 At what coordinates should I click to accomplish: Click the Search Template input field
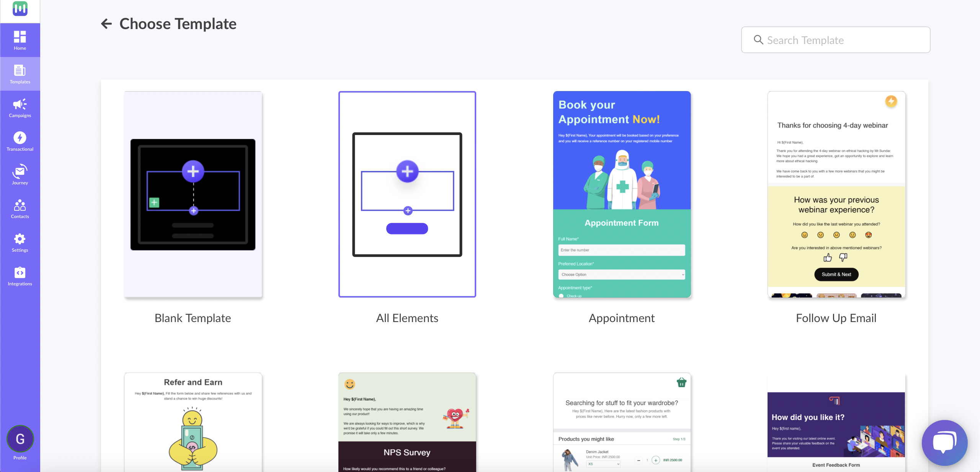click(x=836, y=39)
